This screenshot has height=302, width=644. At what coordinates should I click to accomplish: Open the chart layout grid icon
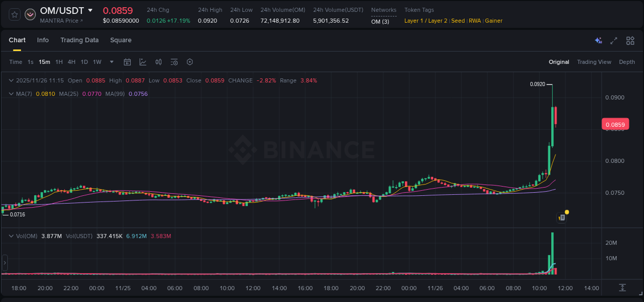630,40
